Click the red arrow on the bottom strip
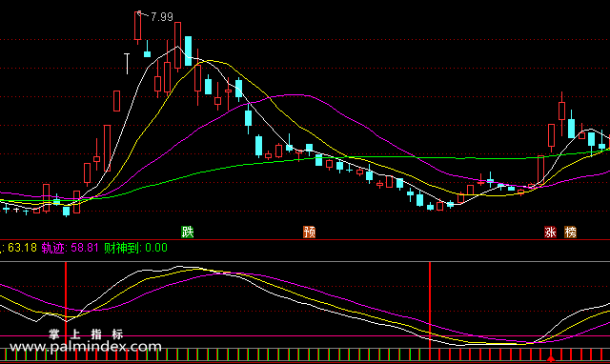 click(x=551, y=358)
